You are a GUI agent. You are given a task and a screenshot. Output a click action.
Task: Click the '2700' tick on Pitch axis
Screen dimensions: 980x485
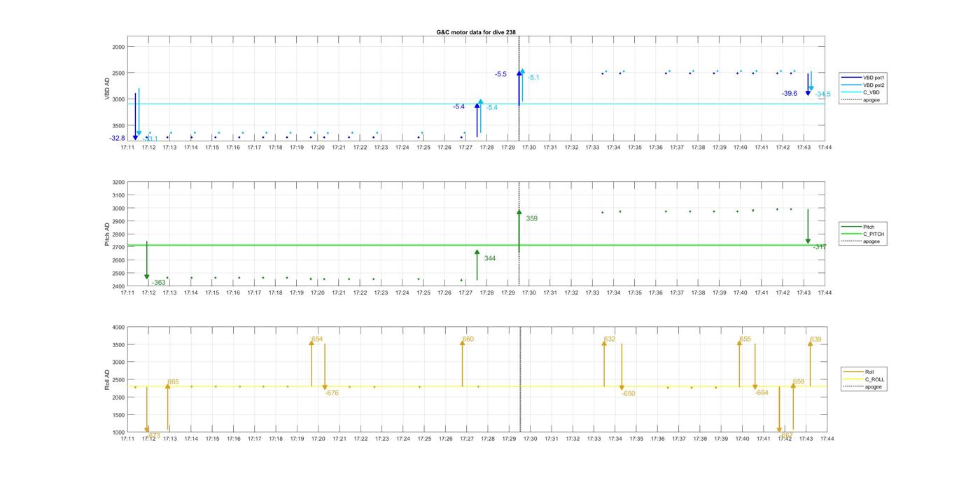pyautogui.click(x=118, y=248)
